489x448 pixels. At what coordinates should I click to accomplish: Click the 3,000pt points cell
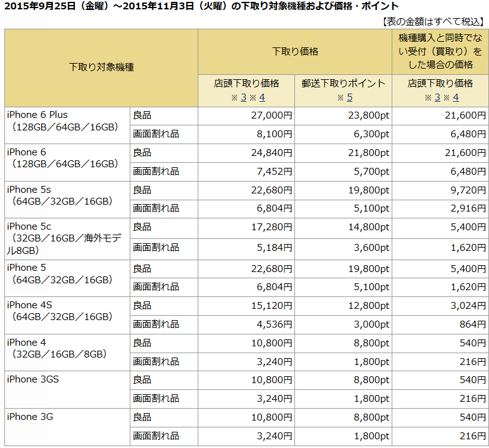click(343, 324)
